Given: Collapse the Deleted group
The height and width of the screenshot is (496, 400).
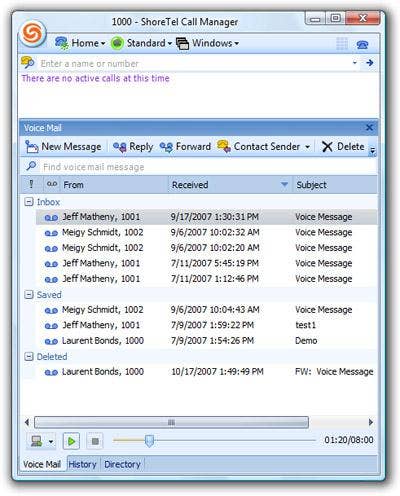Looking at the screenshot, I should [29, 357].
